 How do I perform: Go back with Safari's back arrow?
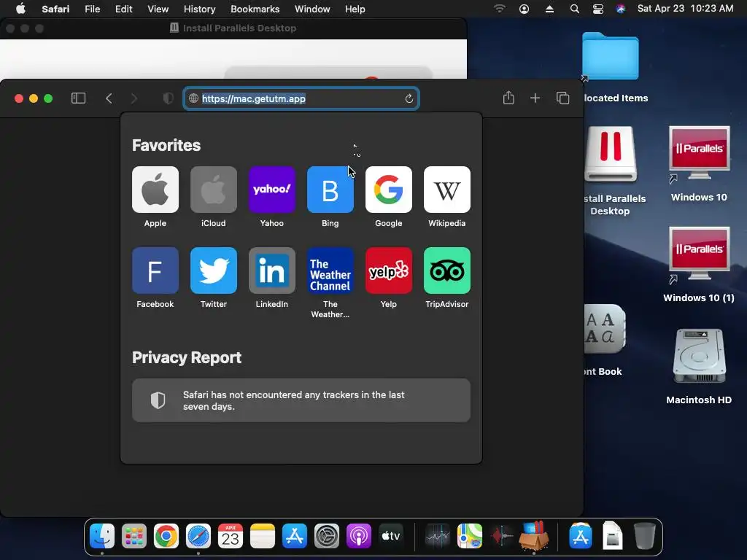(x=109, y=98)
